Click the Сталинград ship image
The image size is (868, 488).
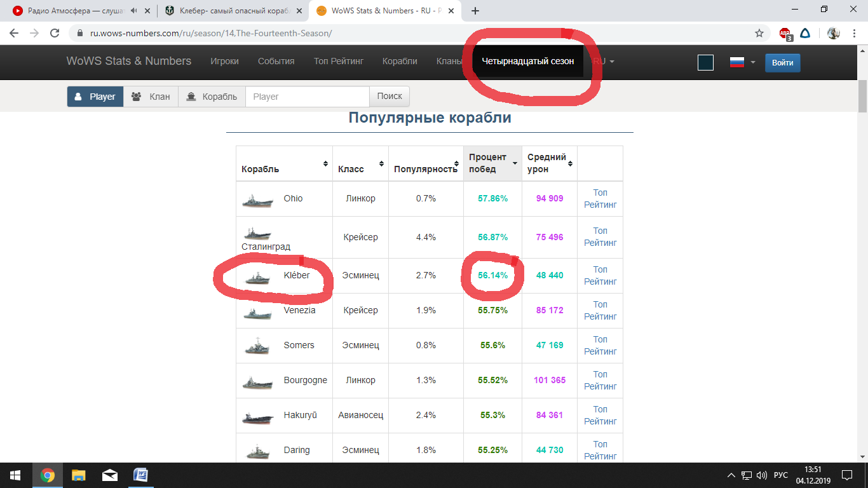pos(257,234)
